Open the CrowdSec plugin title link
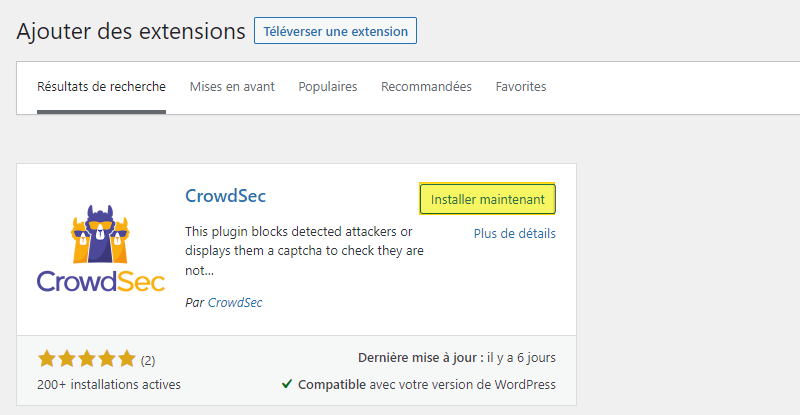The width and height of the screenshot is (800, 415). pyautogui.click(x=225, y=195)
